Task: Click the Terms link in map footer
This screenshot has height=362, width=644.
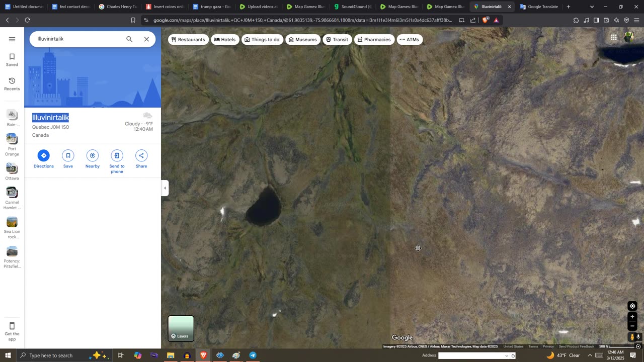Action: pyautogui.click(x=533, y=346)
